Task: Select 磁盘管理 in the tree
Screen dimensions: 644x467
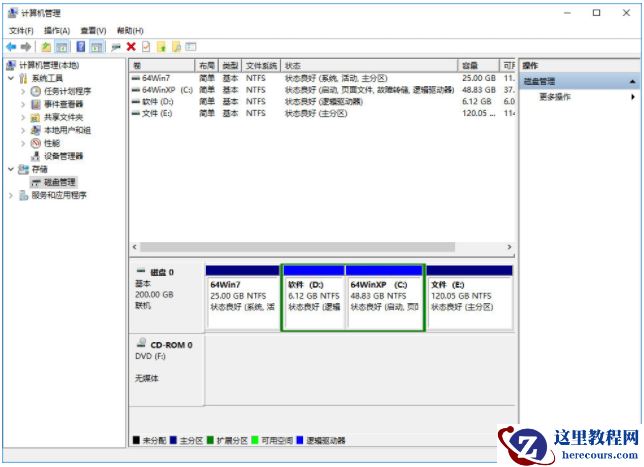Action: pyautogui.click(x=60, y=182)
